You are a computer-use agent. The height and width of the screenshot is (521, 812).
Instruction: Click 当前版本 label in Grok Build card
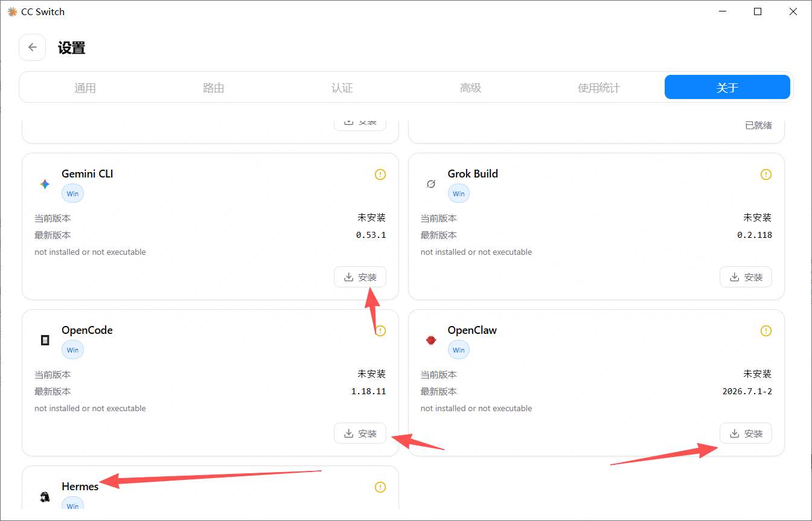439,218
